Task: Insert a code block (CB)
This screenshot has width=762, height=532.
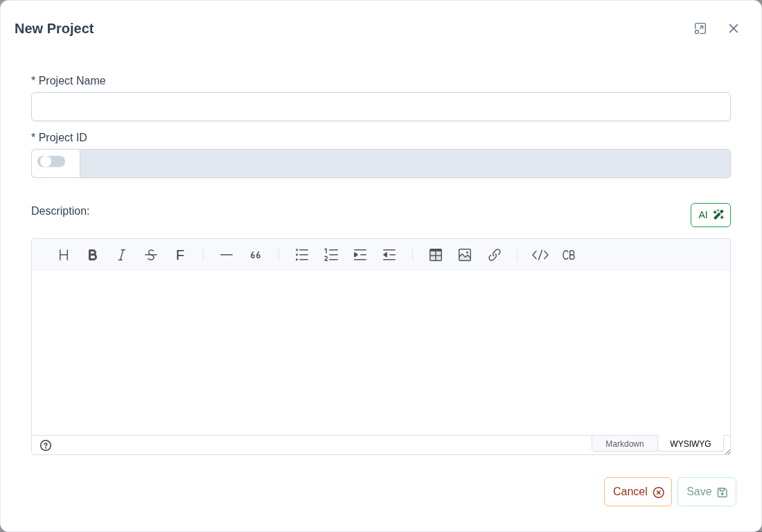Action: 569,255
